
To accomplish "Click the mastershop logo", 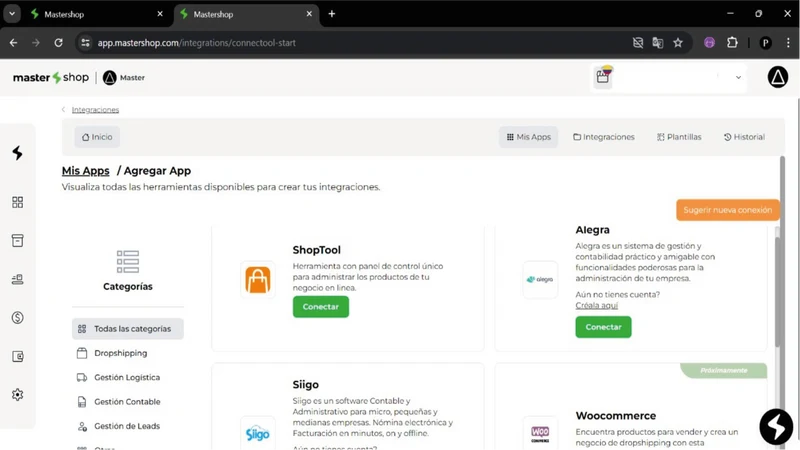I will click(51, 78).
